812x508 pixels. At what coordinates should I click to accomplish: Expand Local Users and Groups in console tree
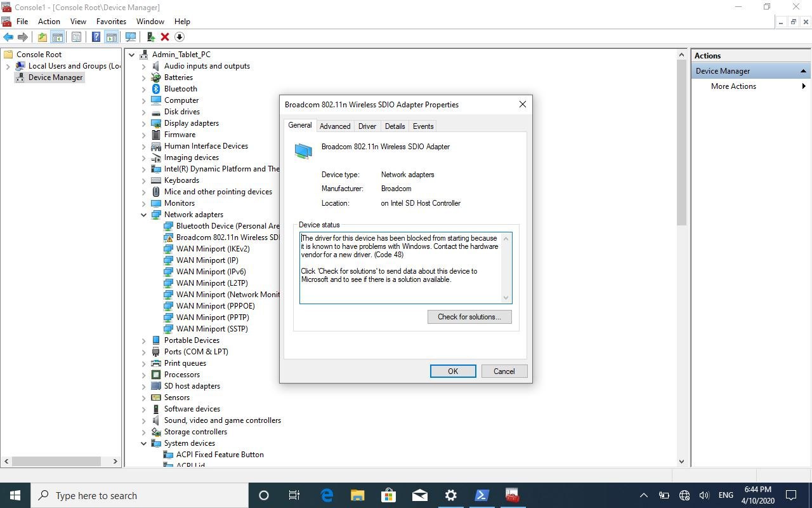tap(8, 66)
